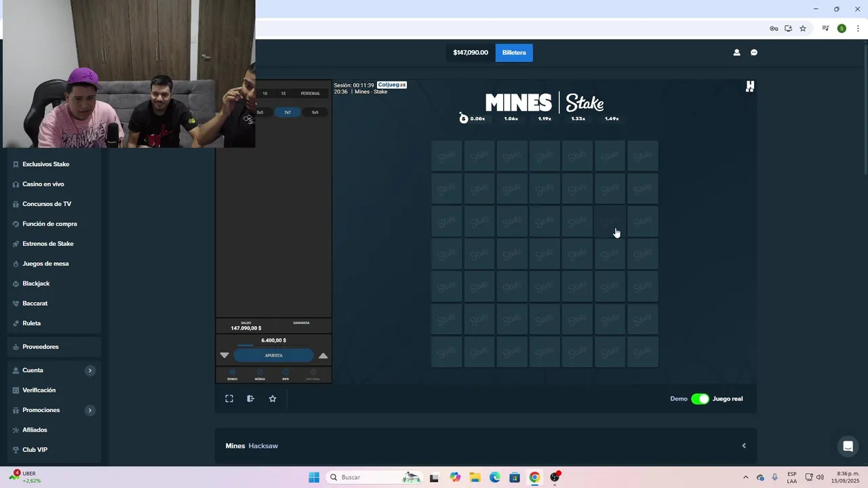This screenshot has height=488, width=868.
Task: Click Chrome bookmark star icon
Action: click(x=803, y=28)
